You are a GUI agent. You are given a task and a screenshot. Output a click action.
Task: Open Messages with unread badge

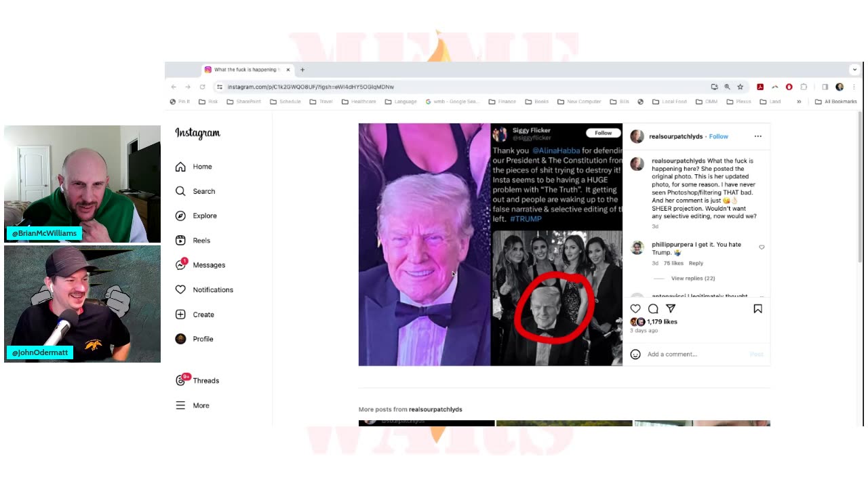tap(200, 265)
